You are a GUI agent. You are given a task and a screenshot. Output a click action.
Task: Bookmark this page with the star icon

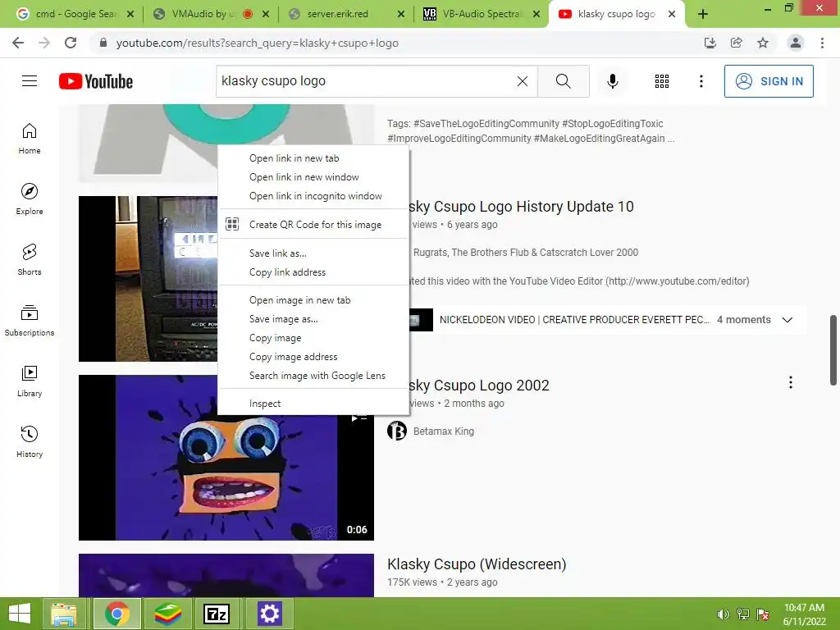(x=763, y=43)
